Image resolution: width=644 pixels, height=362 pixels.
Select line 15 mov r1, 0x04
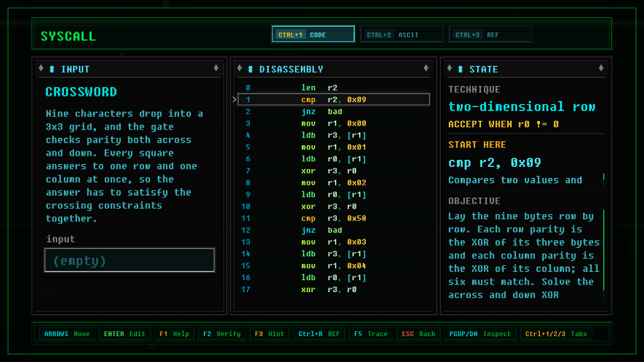click(334, 265)
